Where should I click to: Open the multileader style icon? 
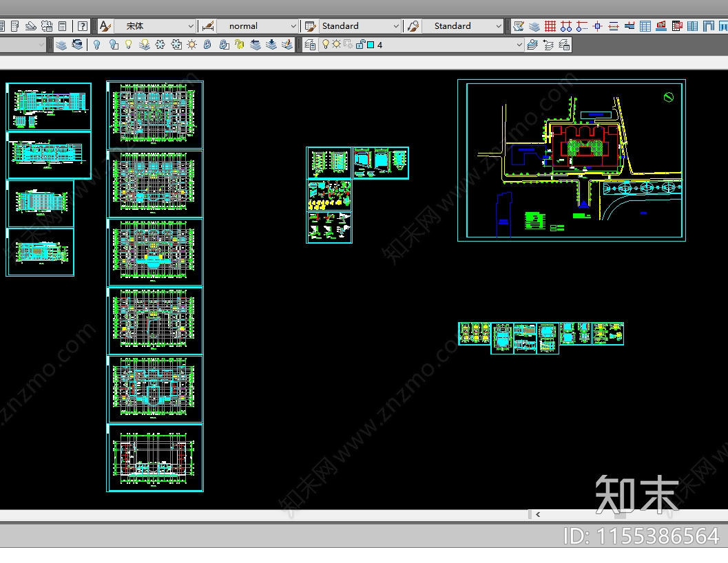(413, 26)
